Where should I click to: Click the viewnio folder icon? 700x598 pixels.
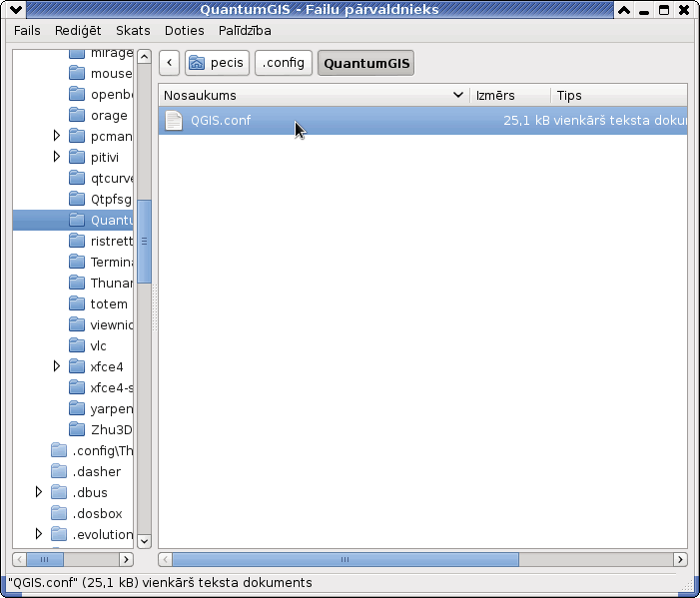[x=77, y=324]
